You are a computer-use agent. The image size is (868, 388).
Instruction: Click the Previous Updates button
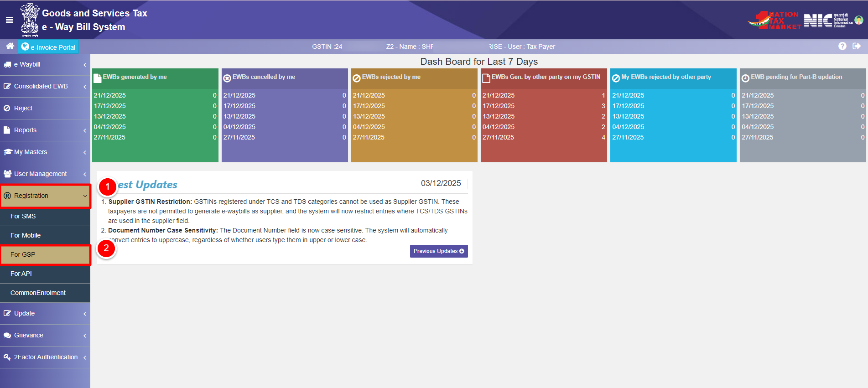click(x=438, y=251)
